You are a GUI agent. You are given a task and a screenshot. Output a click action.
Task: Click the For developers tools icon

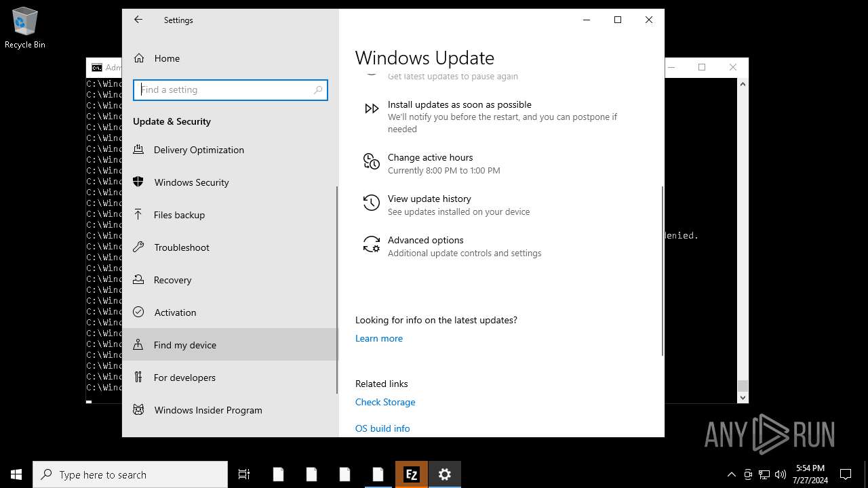[x=138, y=378]
